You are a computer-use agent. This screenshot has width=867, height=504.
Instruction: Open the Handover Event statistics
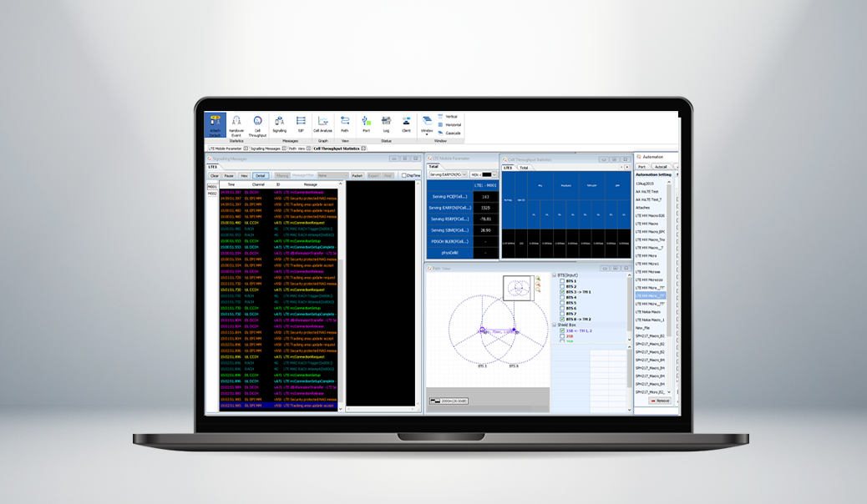pos(236,125)
